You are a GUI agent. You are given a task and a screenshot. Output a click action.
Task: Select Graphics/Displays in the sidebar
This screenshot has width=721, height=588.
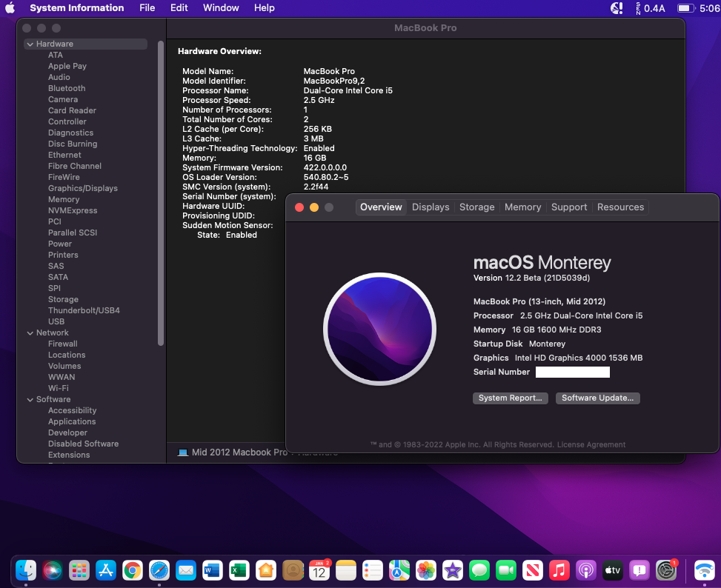tap(82, 188)
